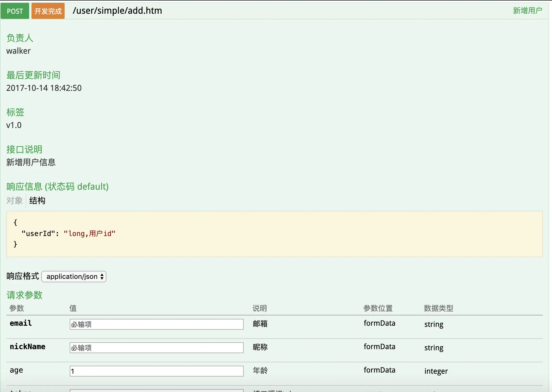Click the 数据类型 column header
The image size is (552, 392).
coord(438,308)
